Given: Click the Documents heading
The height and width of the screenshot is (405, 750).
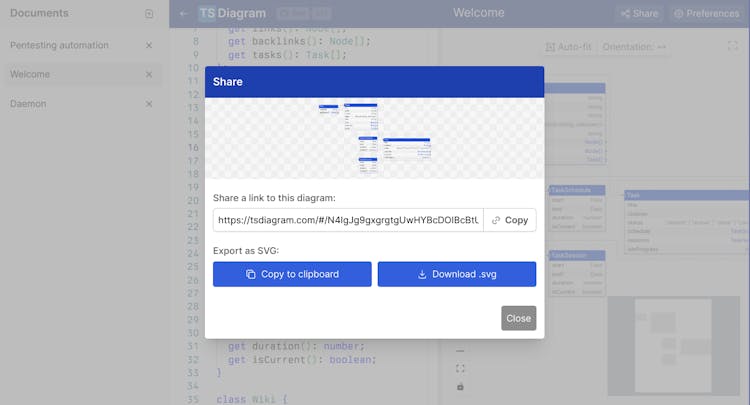Looking at the screenshot, I should [x=39, y=13].
